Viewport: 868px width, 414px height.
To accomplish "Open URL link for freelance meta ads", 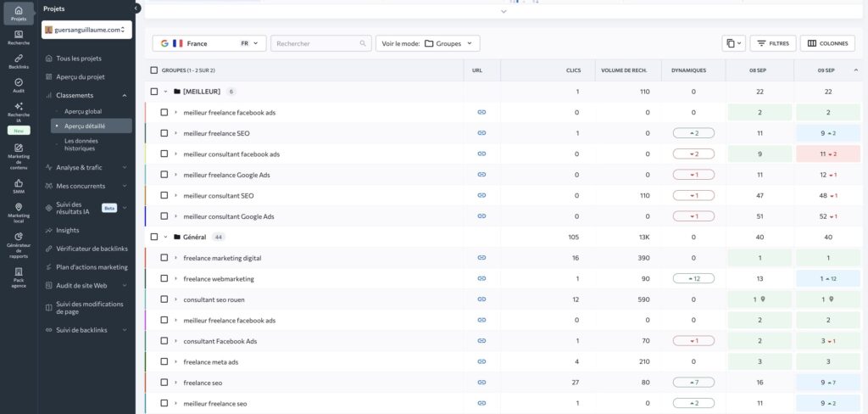I will point(481,362).
